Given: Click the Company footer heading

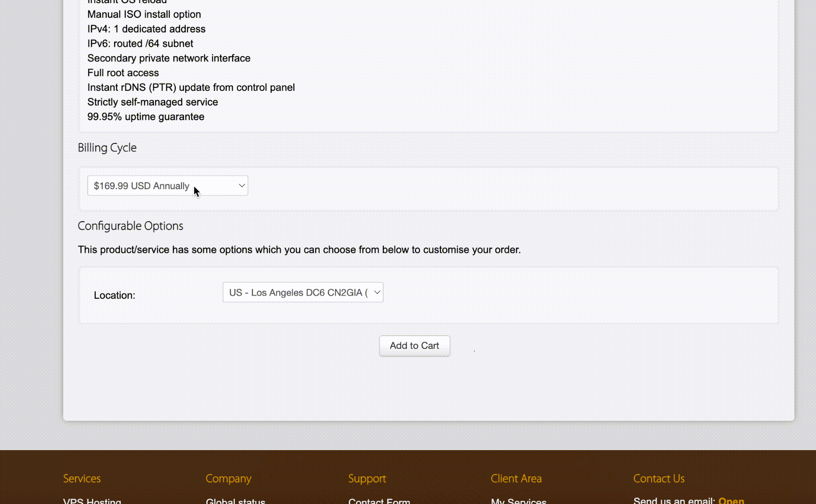Looking at the screenshot, I should click(228, 479).
